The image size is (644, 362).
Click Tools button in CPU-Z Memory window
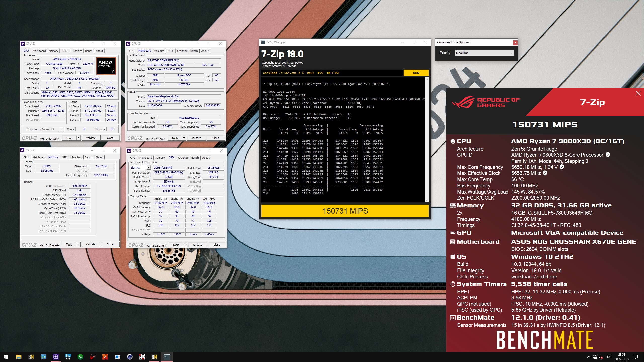(x=69, y=244)
